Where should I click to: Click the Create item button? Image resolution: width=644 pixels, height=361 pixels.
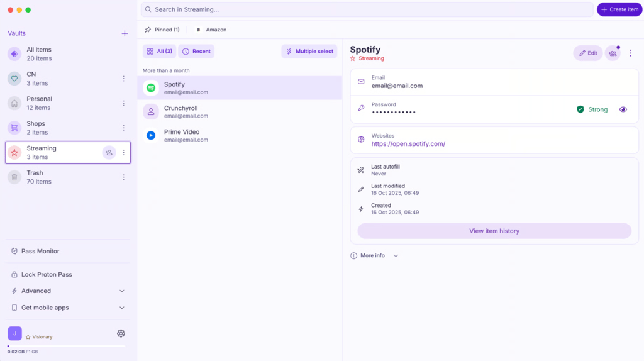(x=619, y=9)
